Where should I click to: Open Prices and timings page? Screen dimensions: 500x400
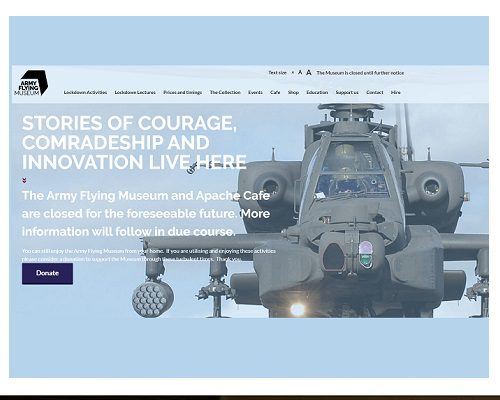tap(183, 92)
